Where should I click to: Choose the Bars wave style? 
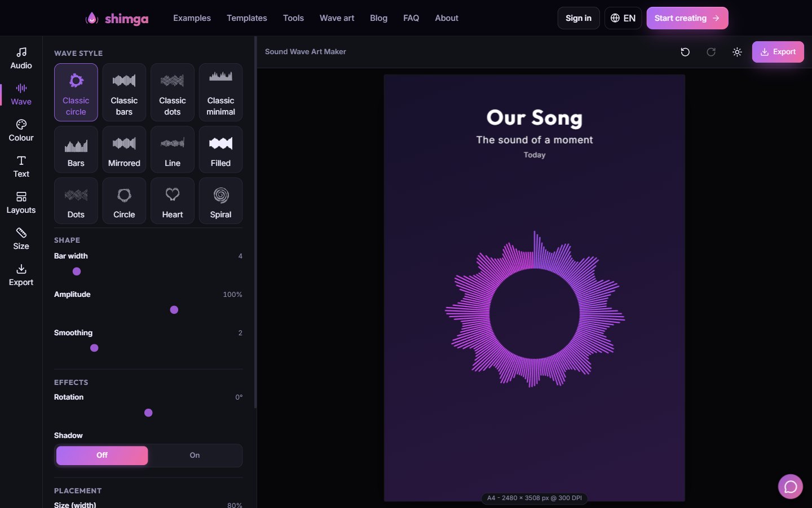click(x=76, y=150)
